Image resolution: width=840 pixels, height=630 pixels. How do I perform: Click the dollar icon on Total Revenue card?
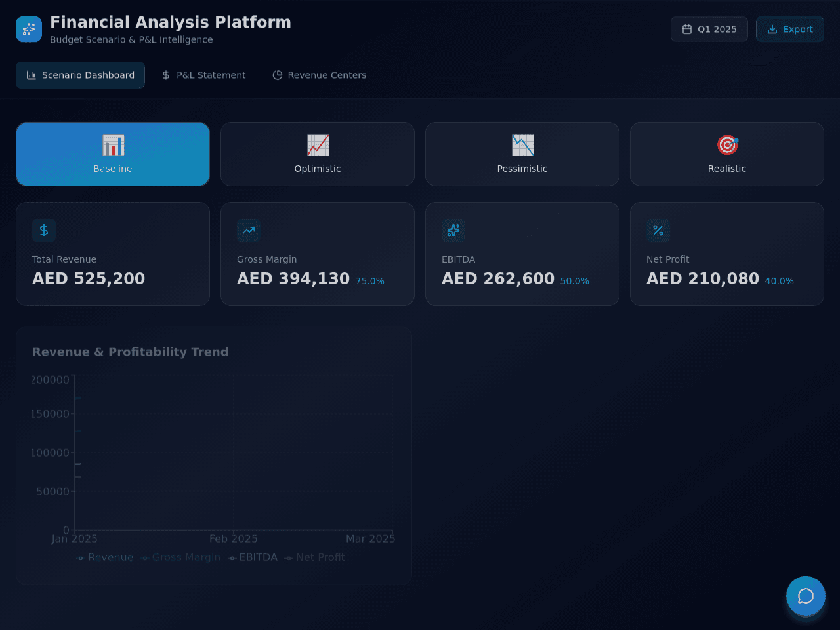coord(44,230)
